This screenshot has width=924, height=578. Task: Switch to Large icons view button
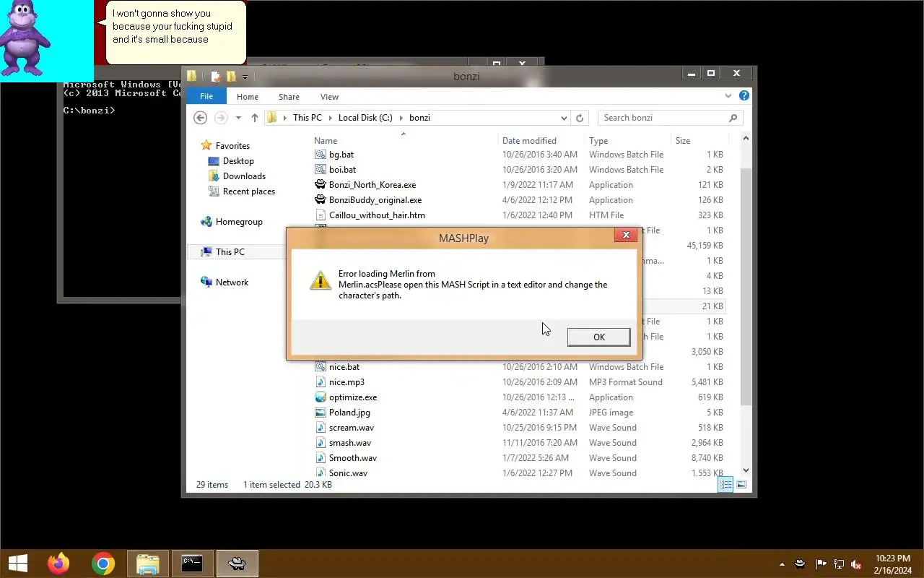point(741,485)
